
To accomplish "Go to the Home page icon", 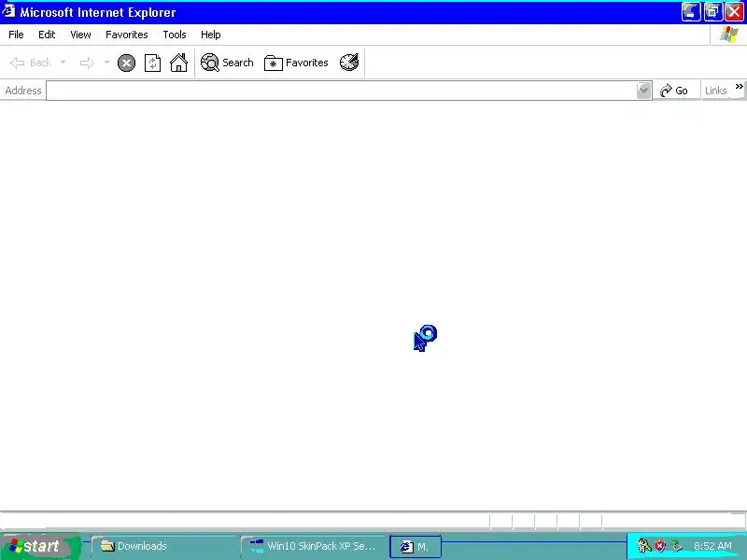I will tap(179, 63).
